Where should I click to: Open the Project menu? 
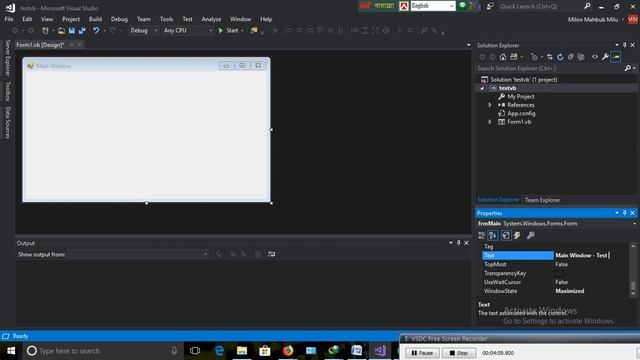point(71,19)
